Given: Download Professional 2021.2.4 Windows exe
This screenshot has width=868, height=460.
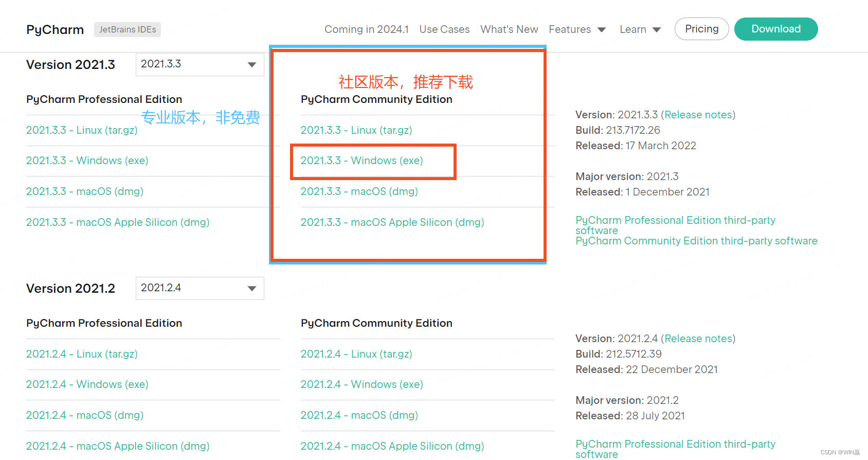Looking at the screenshot, I should click(x=87, y=384).
